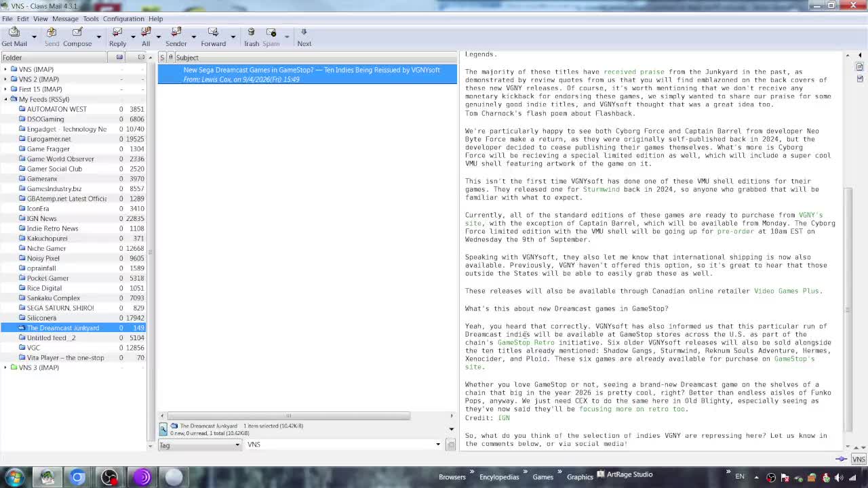Click the purple spiral app on the taskbar
The height and width of the screenshot is (488, 868).
point(142,477)
